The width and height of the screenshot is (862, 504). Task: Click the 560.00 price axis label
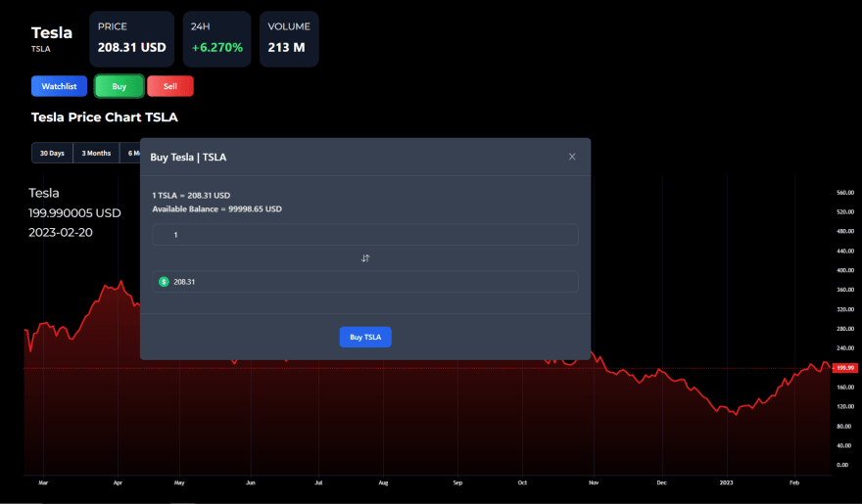point(845,193)
